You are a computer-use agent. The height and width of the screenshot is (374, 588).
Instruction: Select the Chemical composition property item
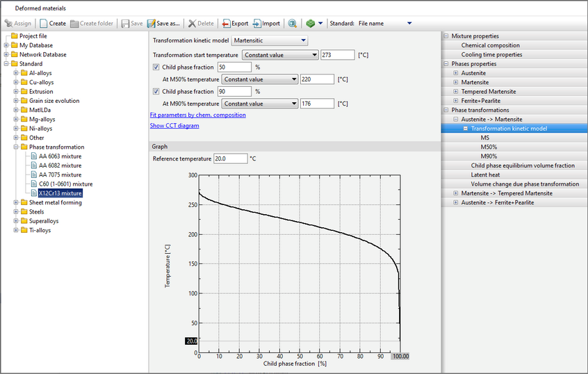point(490,46)
